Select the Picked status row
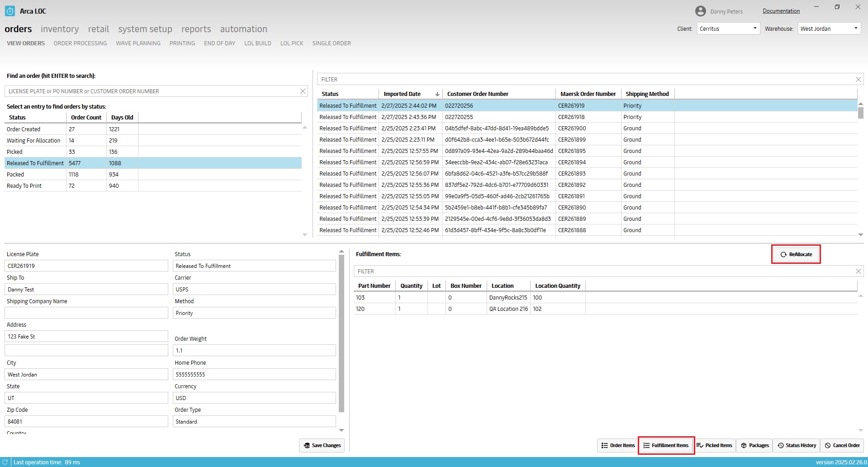 coord(153,152)
